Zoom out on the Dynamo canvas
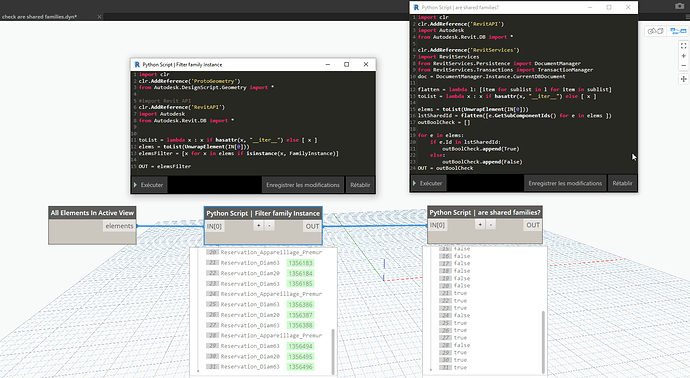The height and width of the screenshot is (378, 690). 683,66
